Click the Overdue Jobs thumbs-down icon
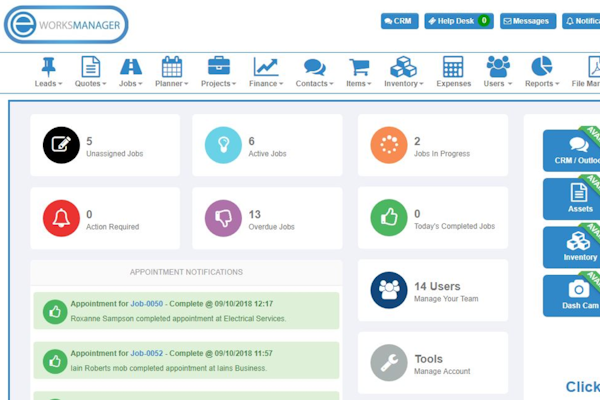This screenshot has width=600, height=400. click(x=223, y=218)
